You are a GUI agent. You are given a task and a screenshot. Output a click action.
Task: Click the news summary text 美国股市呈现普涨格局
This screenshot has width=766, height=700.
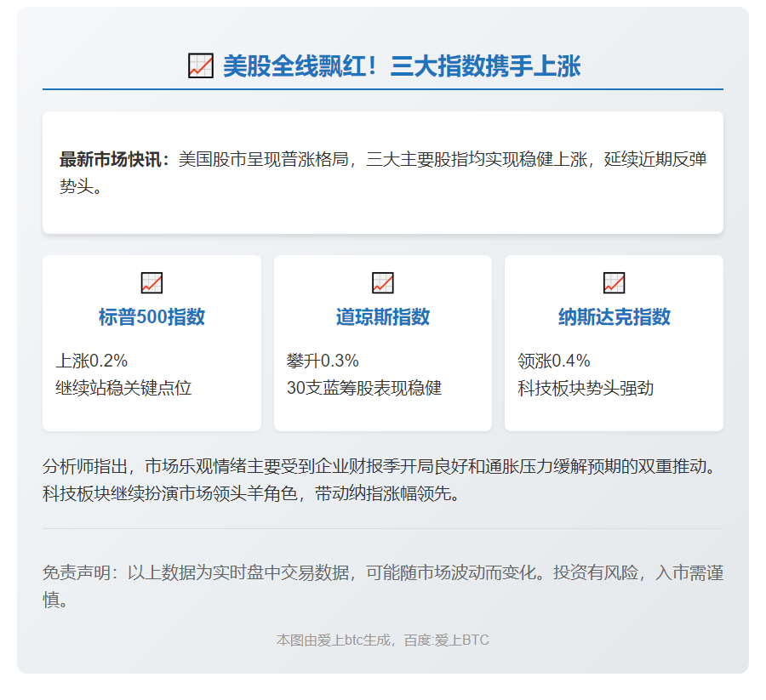263,160
